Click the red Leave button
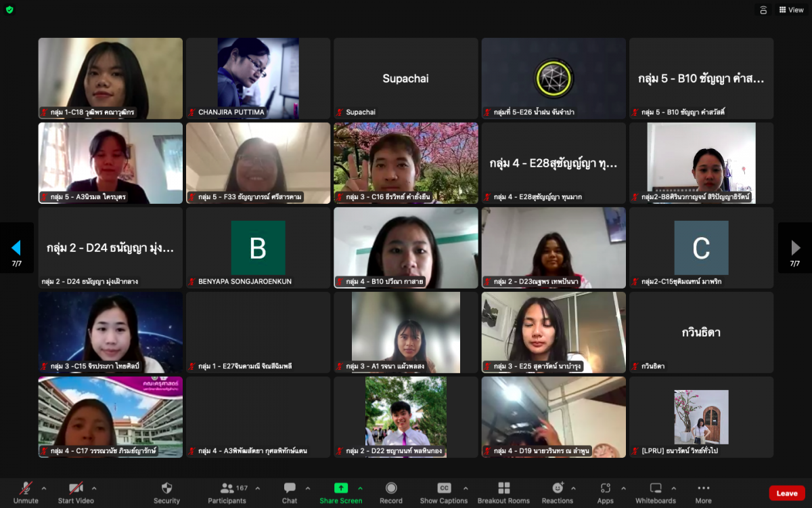Screen dimensions: 812x508 [786, 493]
